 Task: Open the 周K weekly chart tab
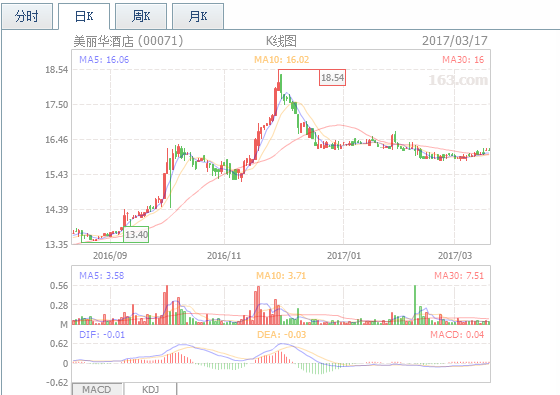tap(141, 16)
